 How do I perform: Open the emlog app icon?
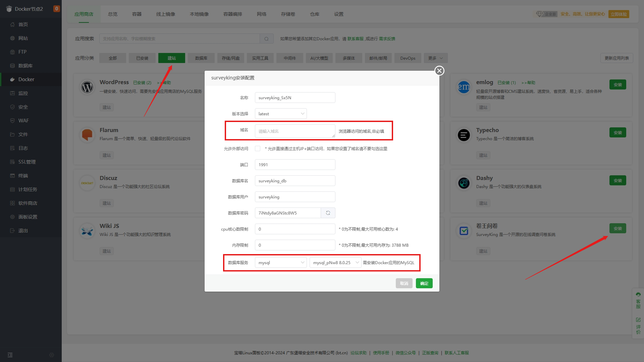464,87
